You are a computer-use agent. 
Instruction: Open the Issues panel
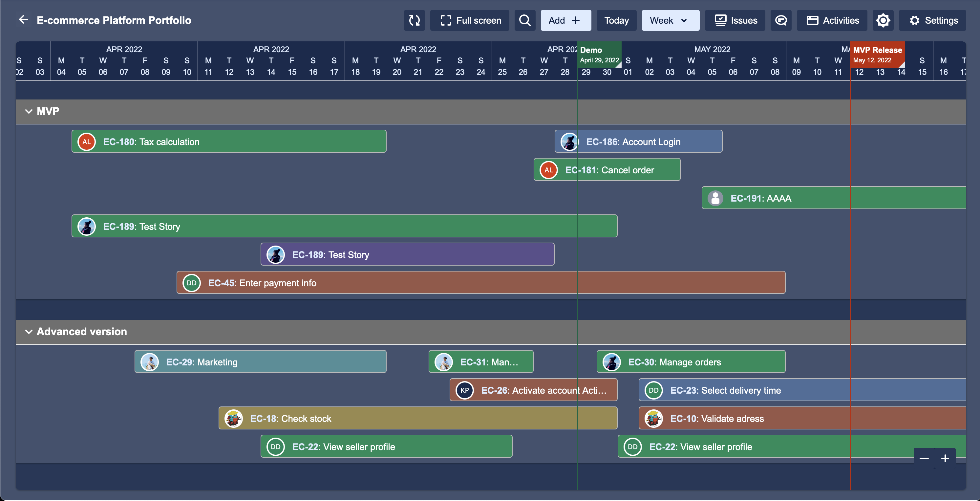(735, 21)
